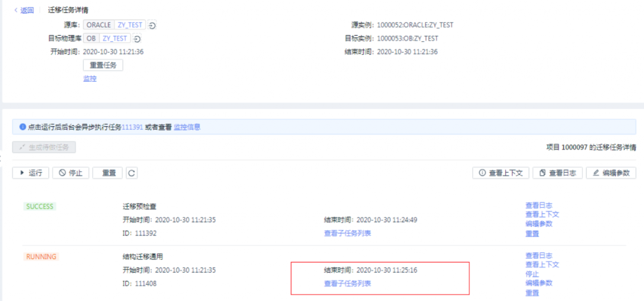Click the 运行 run button
Viewport: 644px width, 301px height.
coord(31,173)
